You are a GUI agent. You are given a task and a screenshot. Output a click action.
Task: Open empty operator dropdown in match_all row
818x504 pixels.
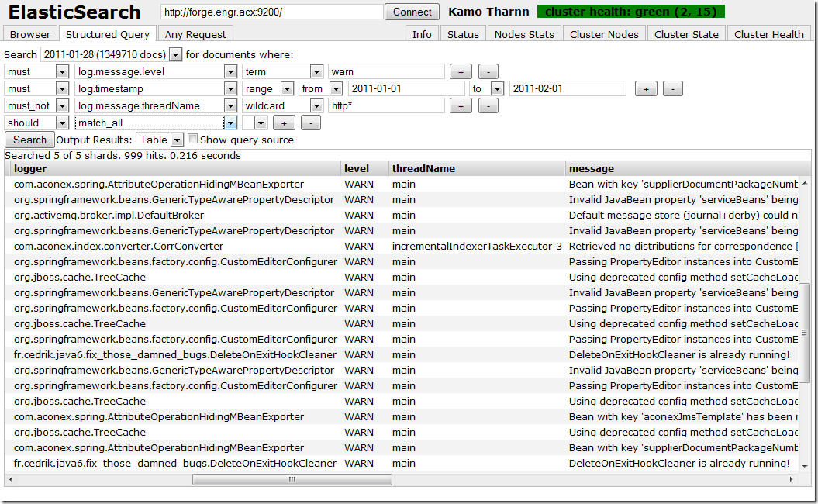coord(255,123)
